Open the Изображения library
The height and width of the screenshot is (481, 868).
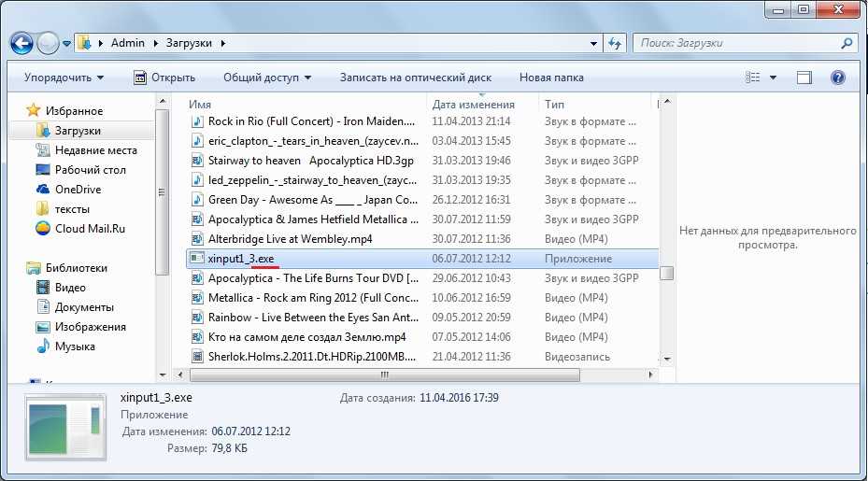90,327
